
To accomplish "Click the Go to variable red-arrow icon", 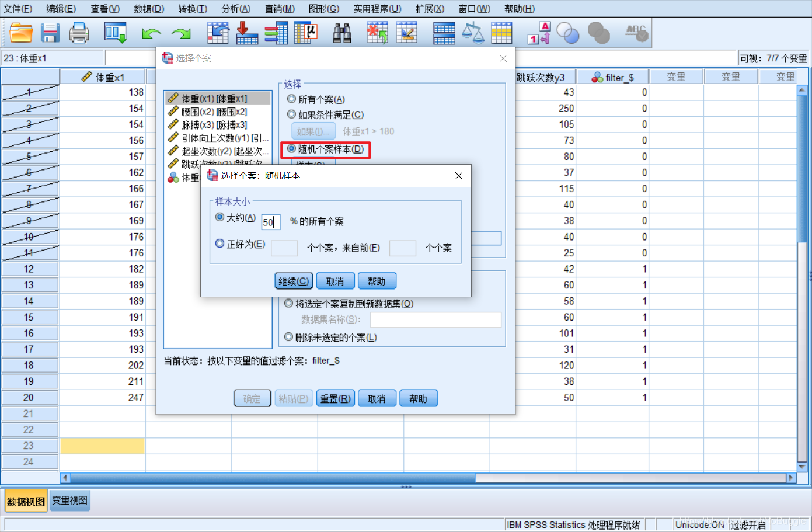I will tap(247, 33).
